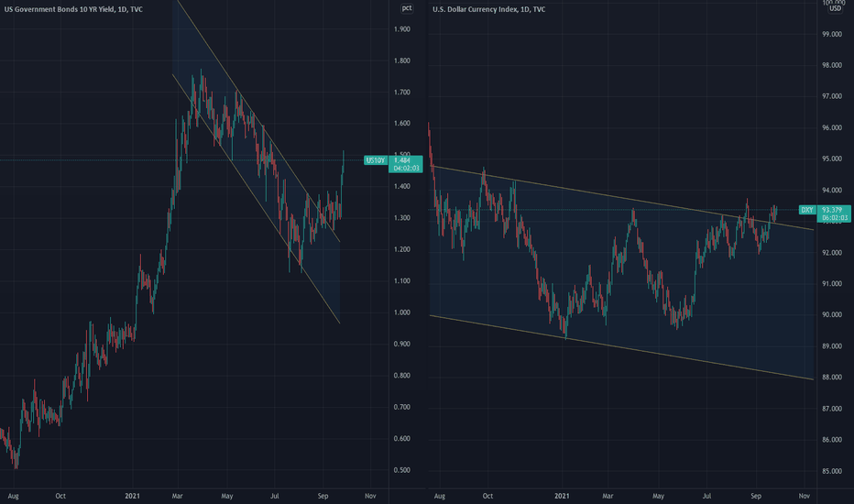This screenshot has height=504, width=854.
Task: Click 92.000 on the DXY price axis
Action: 832,253
